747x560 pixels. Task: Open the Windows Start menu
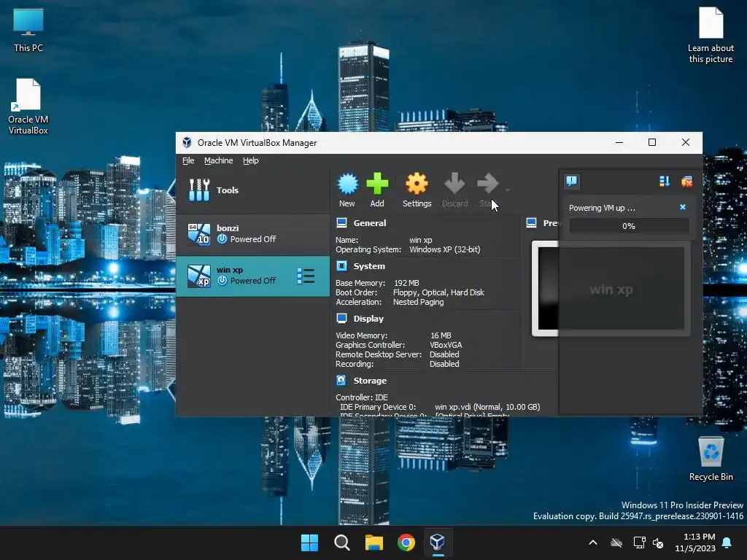click(x=309, y=542)
